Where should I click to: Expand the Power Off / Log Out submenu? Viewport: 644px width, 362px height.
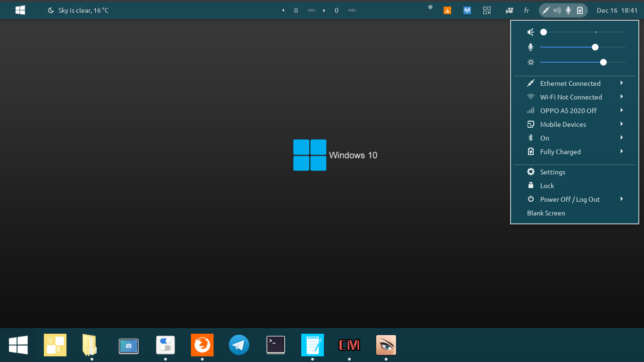point(574,199)
